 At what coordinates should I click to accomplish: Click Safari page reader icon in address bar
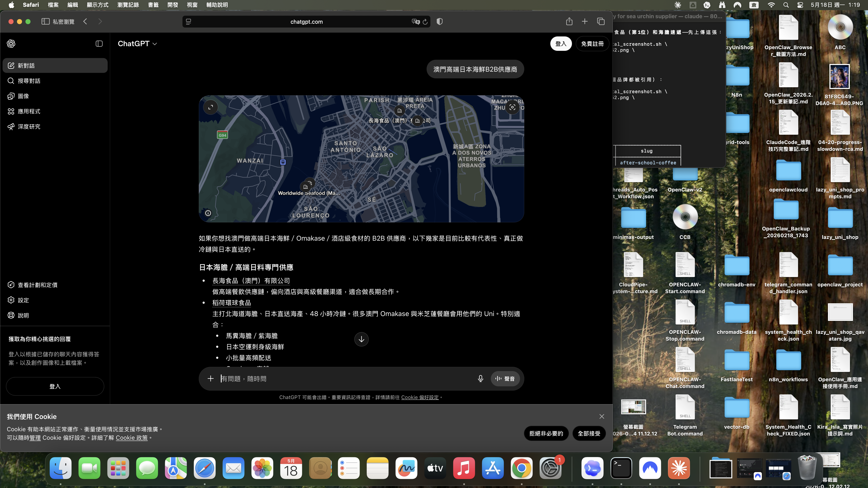[188, 22]
